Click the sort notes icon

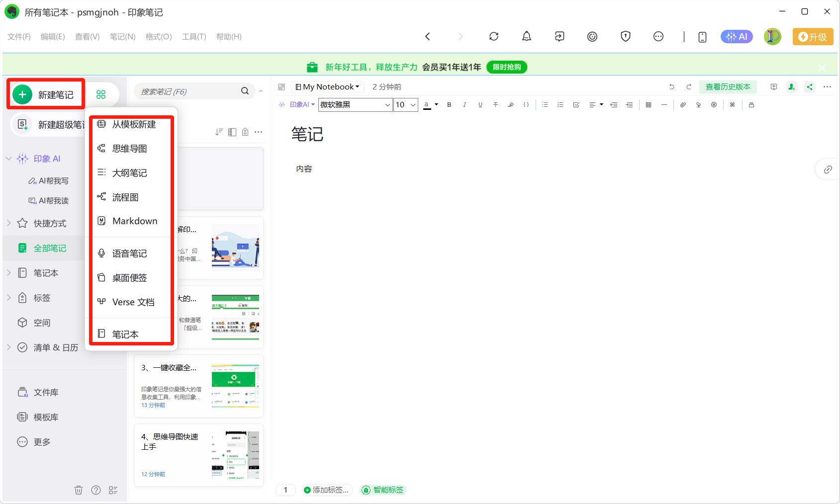pos(219,132)
